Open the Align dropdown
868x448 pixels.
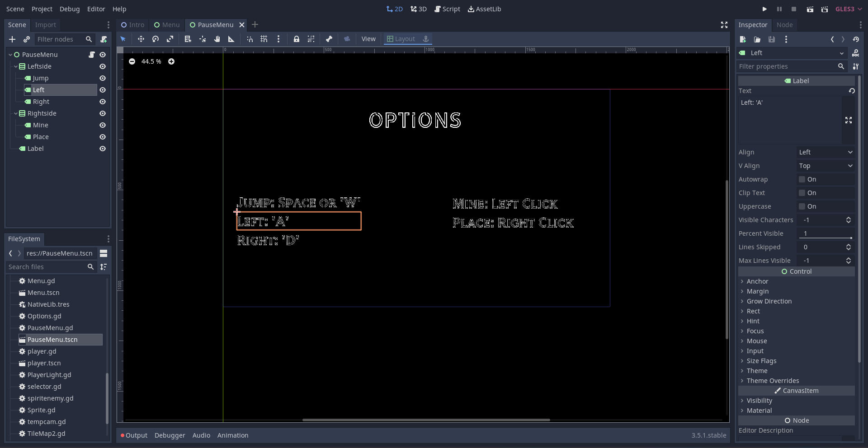(x=825, y=152)
